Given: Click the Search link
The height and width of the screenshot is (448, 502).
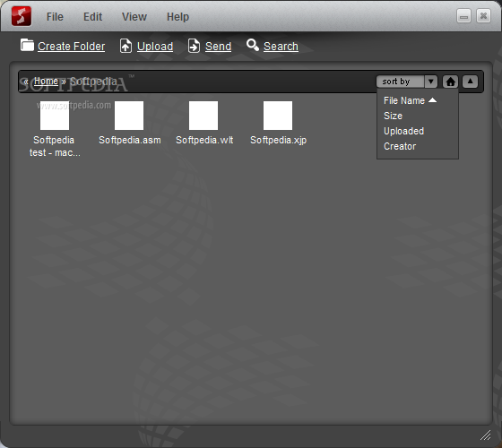Looking at the screenshot, I should (281, 47).
